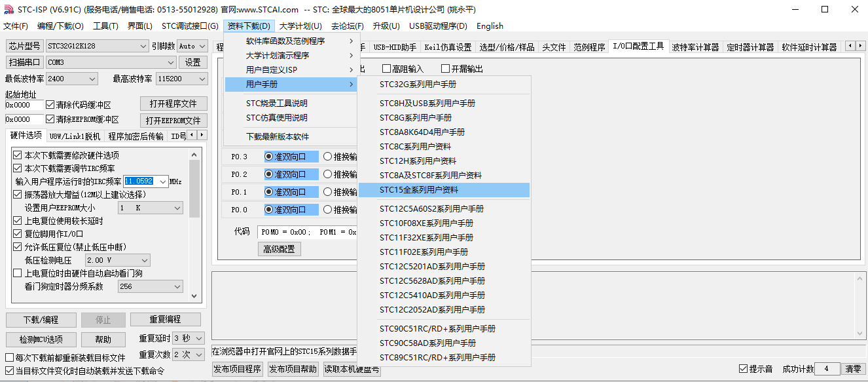Expand 大学计划演示程序 submenu

(x=291, y=56)
